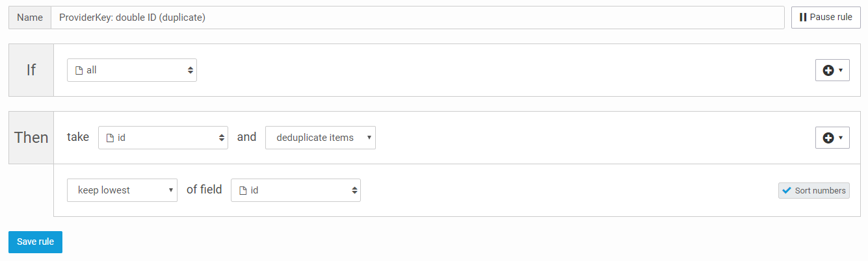The height and width of the screenshot is (261, 868).
Task: Click the plus icon in the If row
Action: (828, 70)
